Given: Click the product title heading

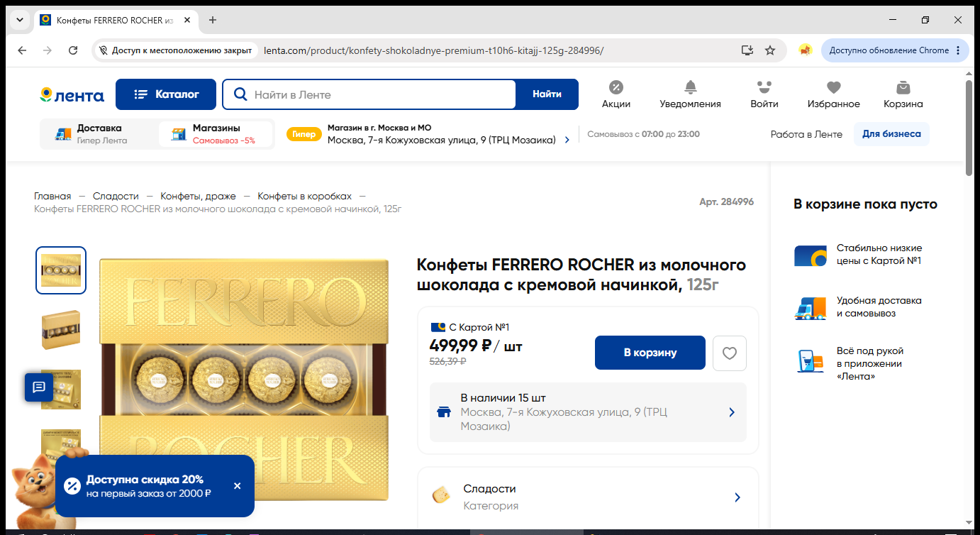Looking at the screenshot, I should 581,275.
